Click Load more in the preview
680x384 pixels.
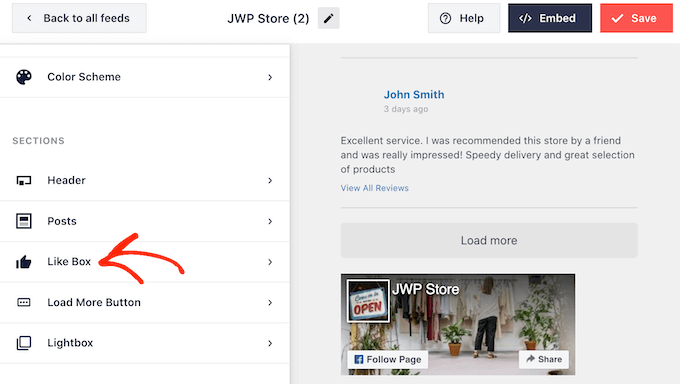pyautogui.click(x=489, y=240)
